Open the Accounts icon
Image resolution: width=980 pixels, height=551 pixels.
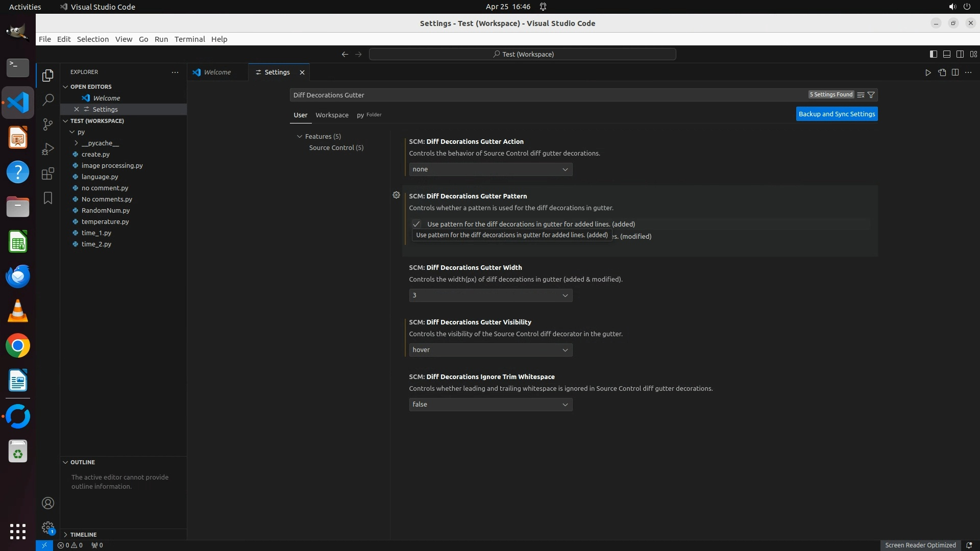(x=48, y=503)
